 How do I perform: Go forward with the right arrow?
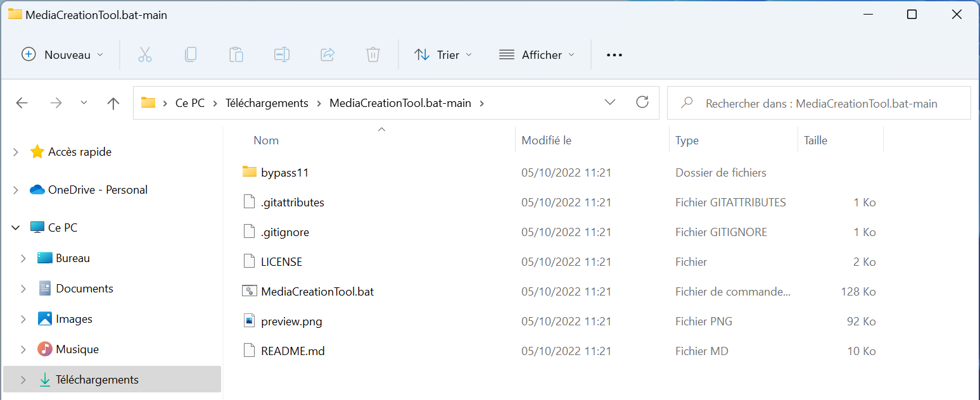pos(56,103)
